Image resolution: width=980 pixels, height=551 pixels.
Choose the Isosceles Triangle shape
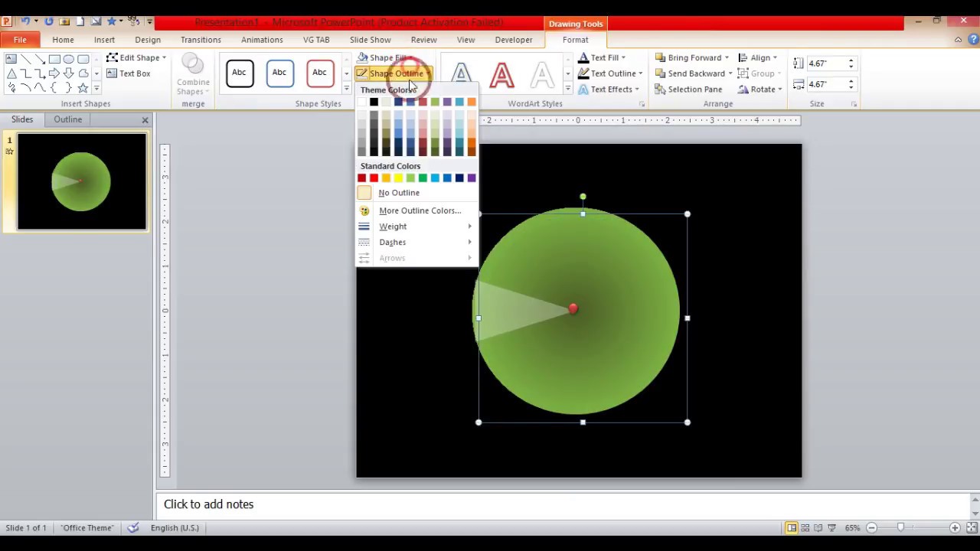[11, 73]
